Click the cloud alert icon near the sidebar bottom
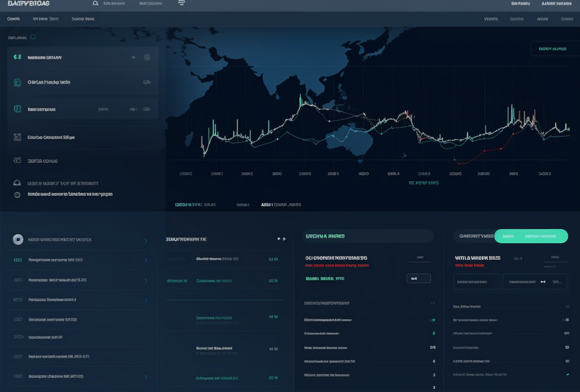Viewport: 580px width, 392px height. point(16,183)
